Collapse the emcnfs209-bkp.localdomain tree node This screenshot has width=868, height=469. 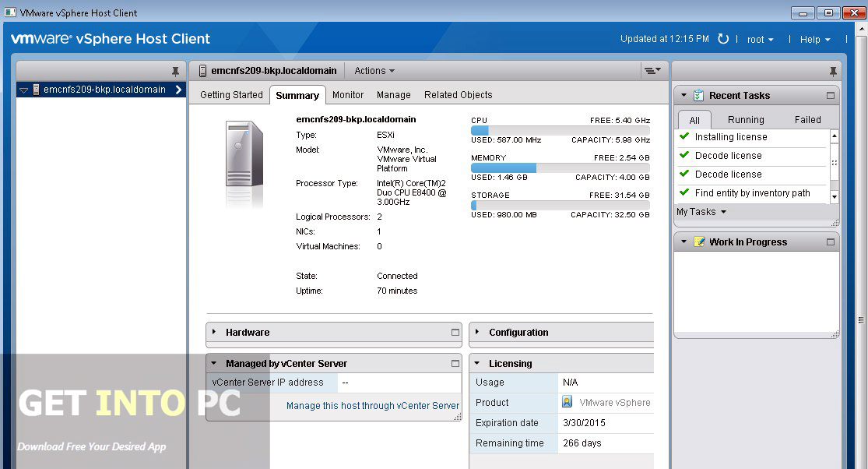24,90
